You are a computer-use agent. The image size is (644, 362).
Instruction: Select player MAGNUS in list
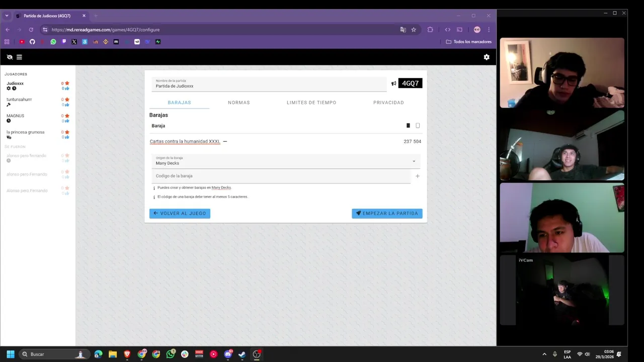click(15, 116)
